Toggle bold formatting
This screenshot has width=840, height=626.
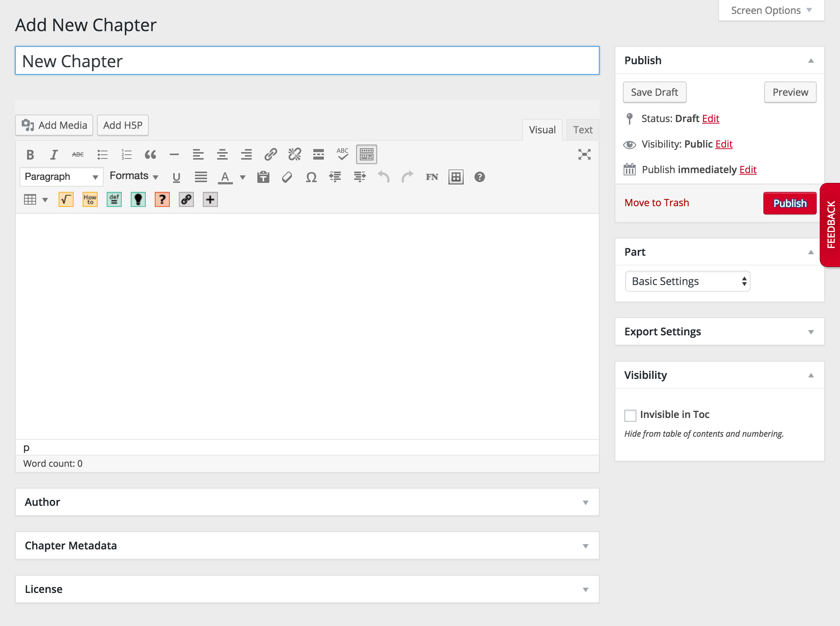coord(30,155)
